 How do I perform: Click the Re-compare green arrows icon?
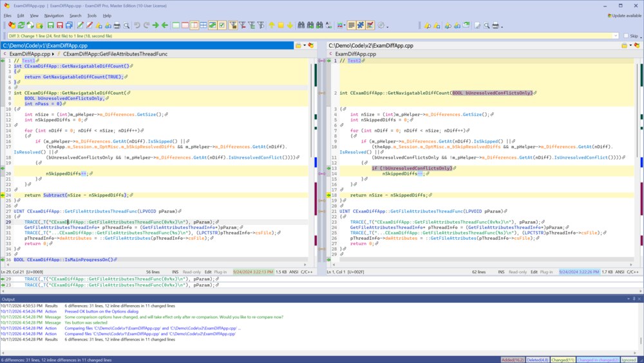21,26
